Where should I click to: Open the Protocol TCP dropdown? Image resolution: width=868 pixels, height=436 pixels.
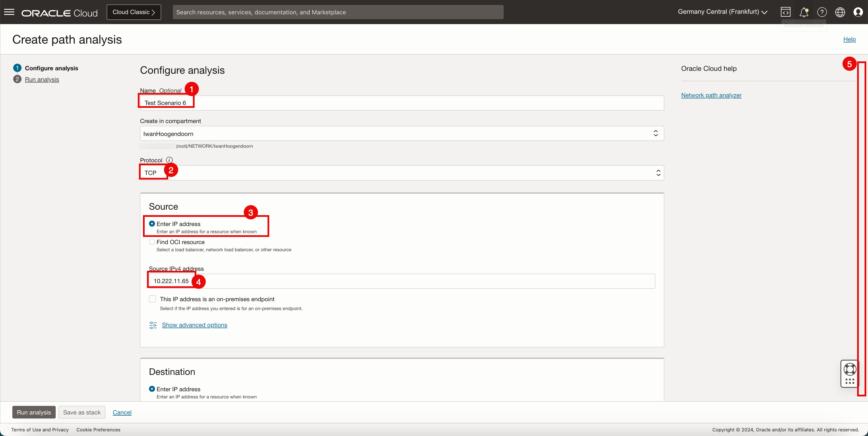pos(402,173)
